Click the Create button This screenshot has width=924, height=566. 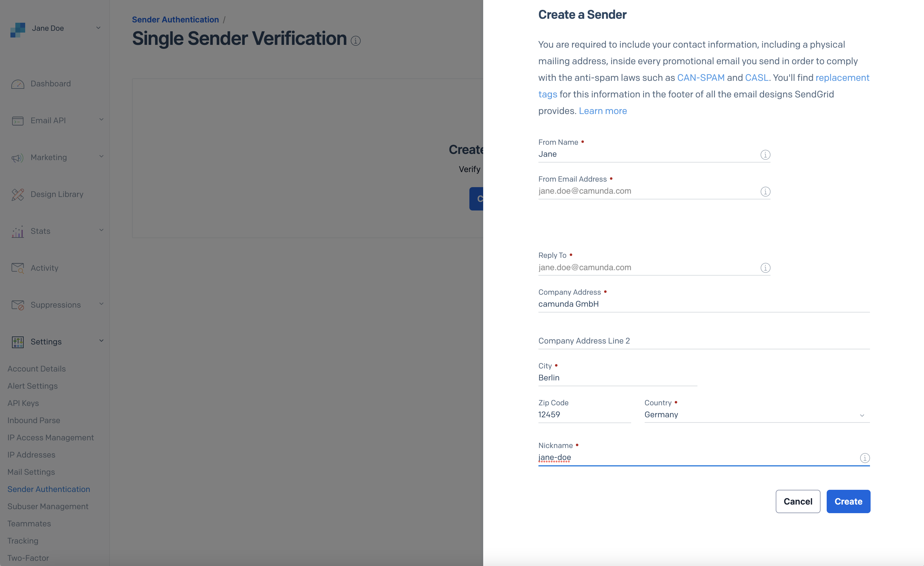coord(848,501)
